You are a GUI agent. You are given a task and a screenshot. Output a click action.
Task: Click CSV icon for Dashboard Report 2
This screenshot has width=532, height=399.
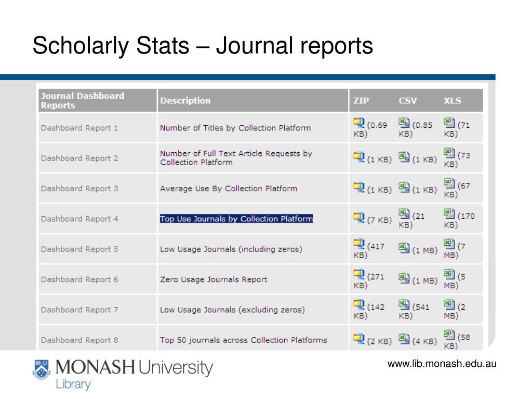(x=404, y=157)
